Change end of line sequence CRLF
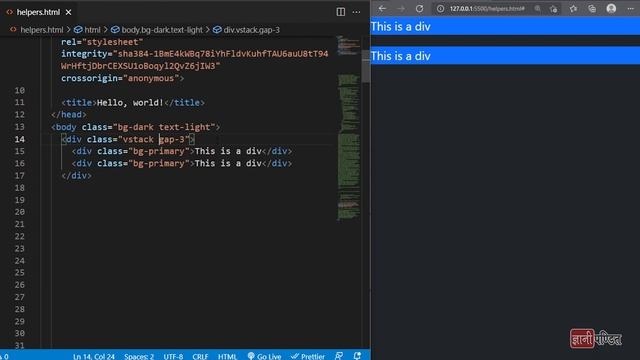Screen dimensions: 640x360 (200, 356)
